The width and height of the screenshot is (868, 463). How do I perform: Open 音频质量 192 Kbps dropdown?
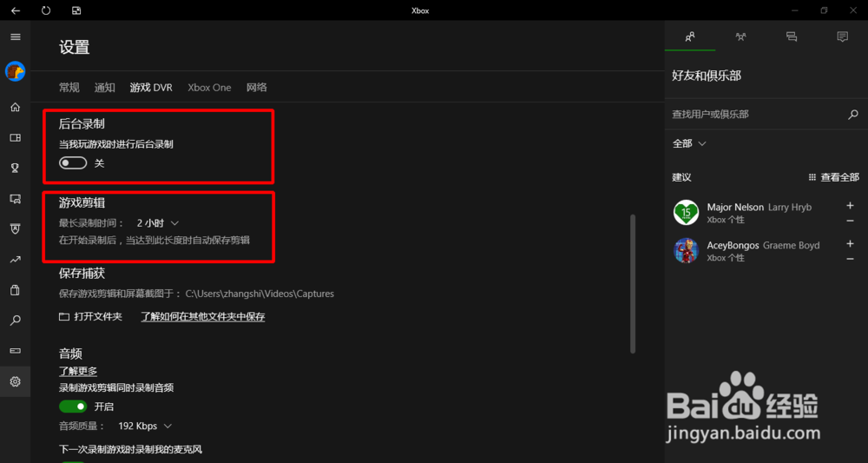click(145, 427)
